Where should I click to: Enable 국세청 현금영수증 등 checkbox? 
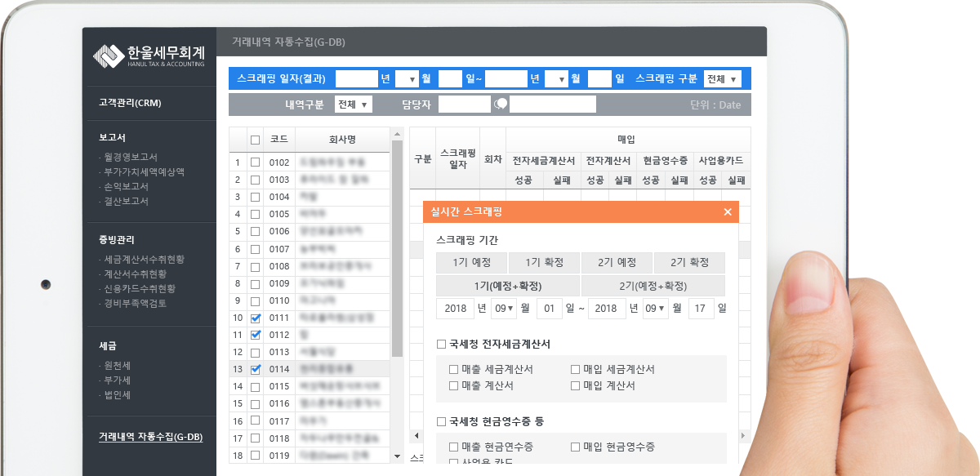coord(441,422)
